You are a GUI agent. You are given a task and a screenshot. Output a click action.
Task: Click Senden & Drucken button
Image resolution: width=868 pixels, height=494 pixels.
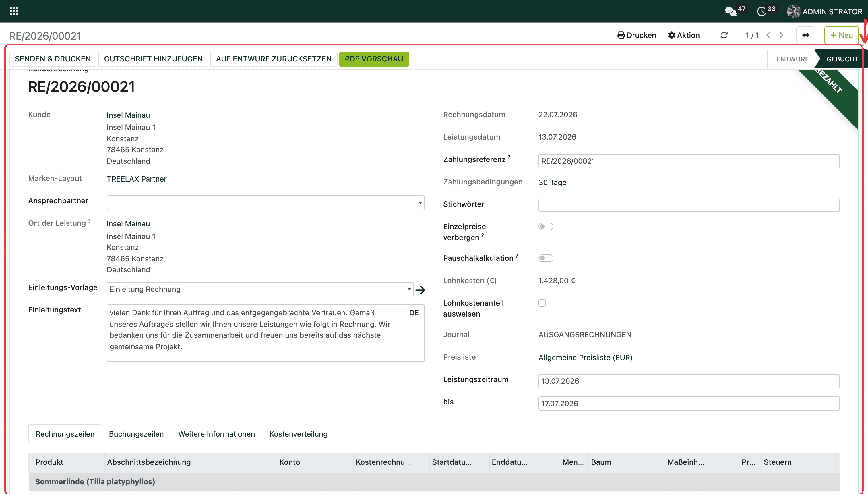point(53,59)
